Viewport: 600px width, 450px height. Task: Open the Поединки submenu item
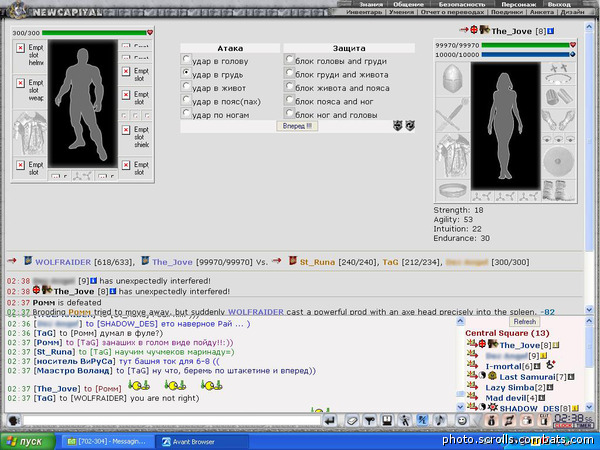[x=507, y=12]
